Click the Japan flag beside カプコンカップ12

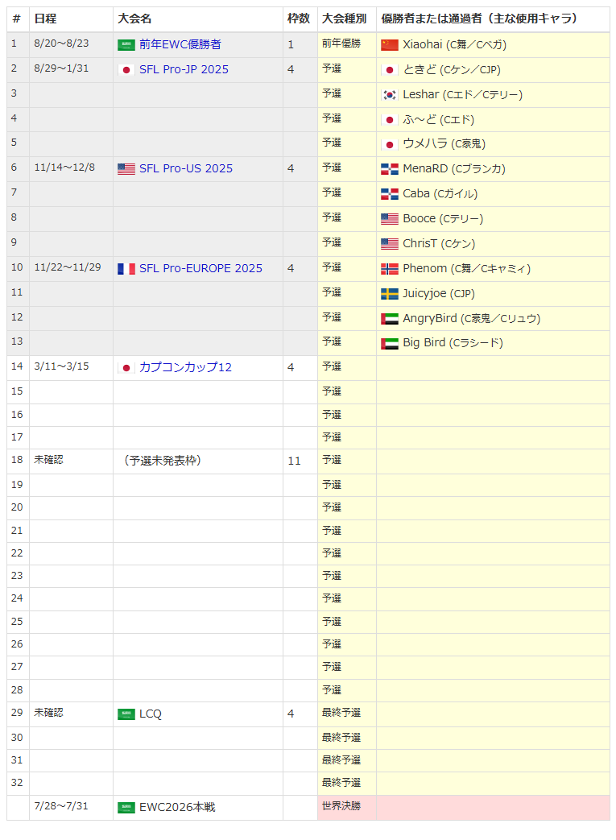(126, 368)
